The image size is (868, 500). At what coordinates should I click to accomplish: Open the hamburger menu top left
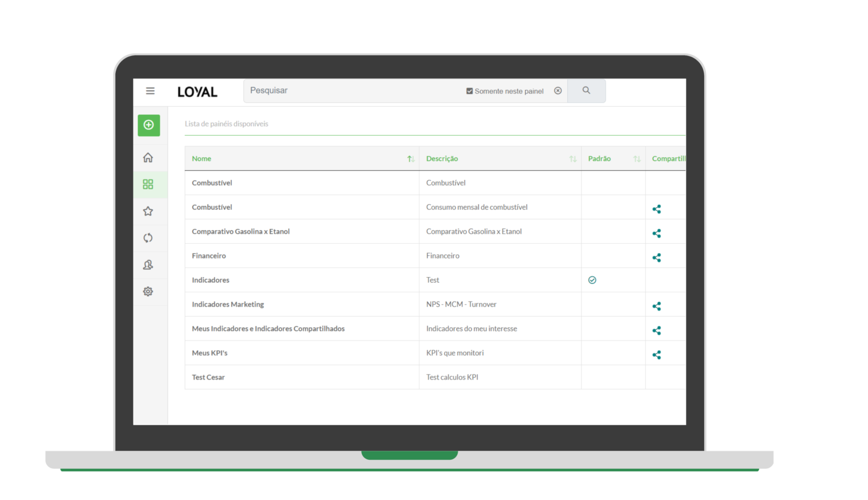tap(150, 90)
